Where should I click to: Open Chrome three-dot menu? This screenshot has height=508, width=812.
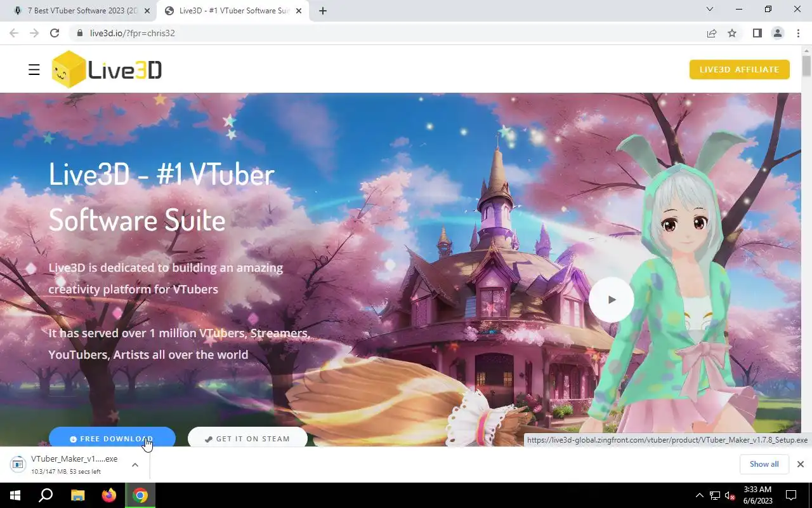[x=798, y=33]
